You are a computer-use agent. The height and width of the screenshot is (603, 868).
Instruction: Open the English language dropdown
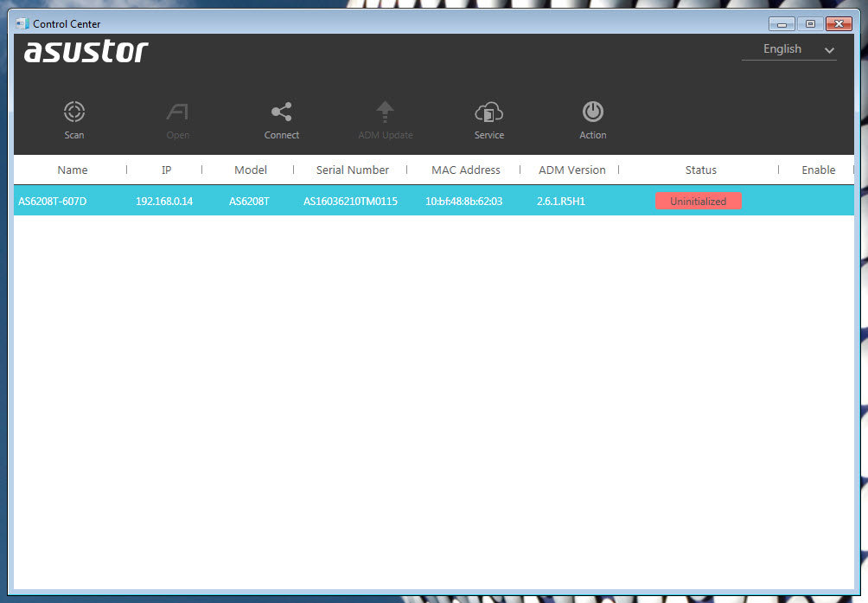pyautogui.click(x=789, y=49)
